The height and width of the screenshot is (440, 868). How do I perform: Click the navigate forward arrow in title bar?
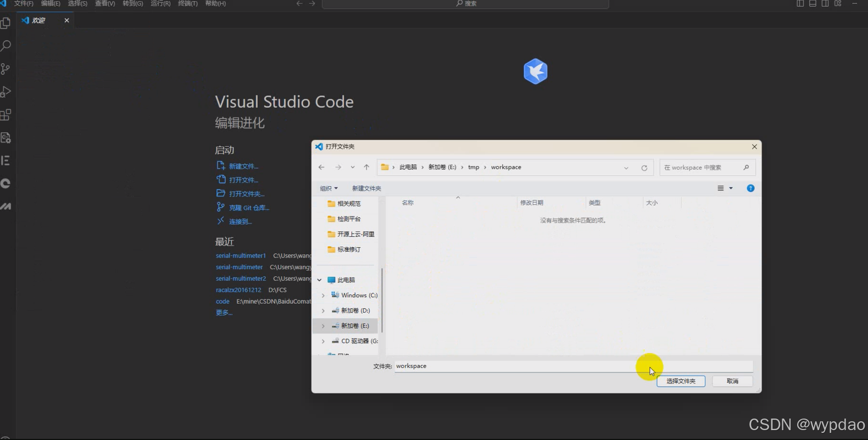point(312,3)
